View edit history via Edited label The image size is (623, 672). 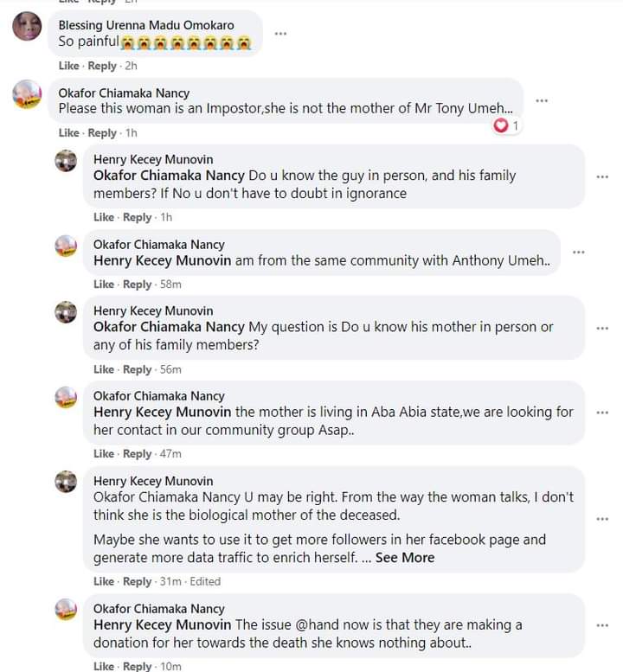(x=205, y=581)
